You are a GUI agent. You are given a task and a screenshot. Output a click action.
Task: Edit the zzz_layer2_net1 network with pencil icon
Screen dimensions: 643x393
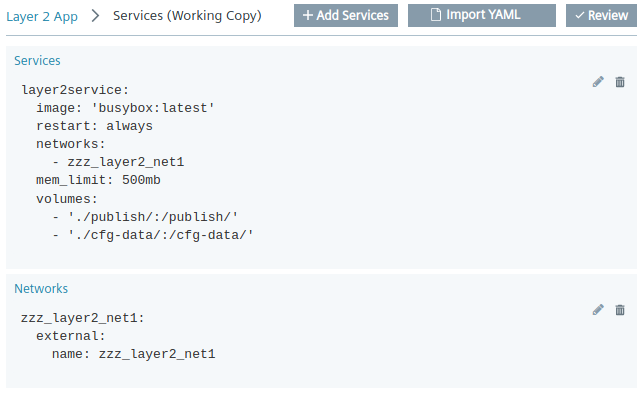(598, 310)
